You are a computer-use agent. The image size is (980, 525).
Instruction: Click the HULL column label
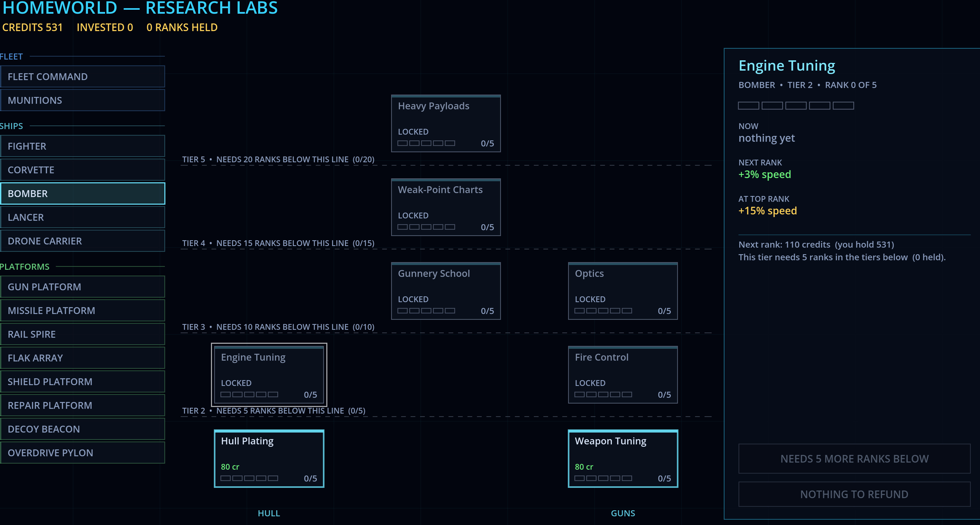tap(269, 513)
